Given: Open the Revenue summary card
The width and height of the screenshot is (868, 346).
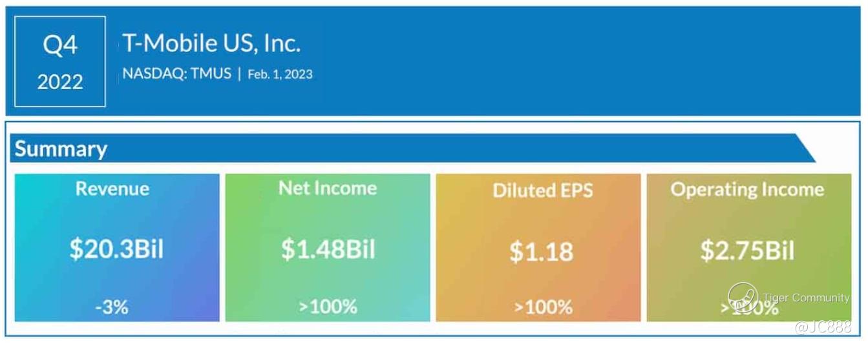Looking at the screenshot, I should point(117,247).
